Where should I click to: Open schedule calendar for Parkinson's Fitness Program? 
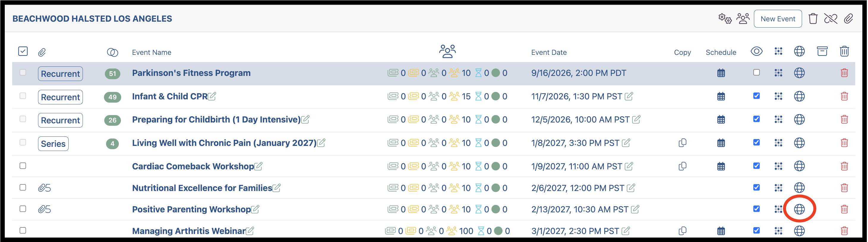[721, 73]
